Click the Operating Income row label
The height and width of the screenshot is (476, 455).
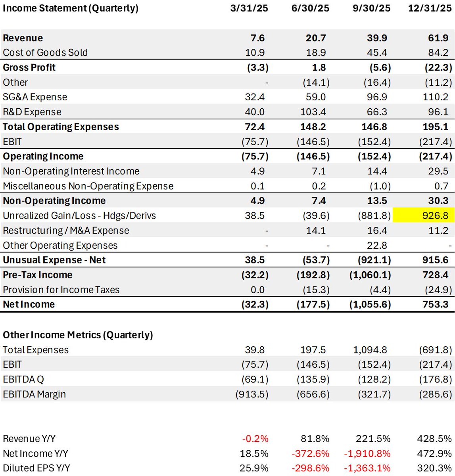click(43, 156)
